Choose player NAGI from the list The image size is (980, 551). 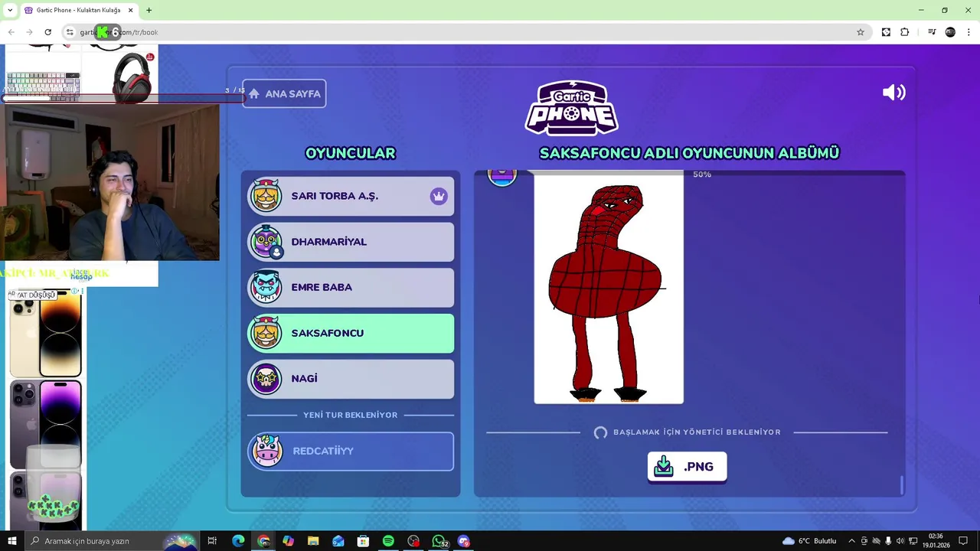click(351, 379)
